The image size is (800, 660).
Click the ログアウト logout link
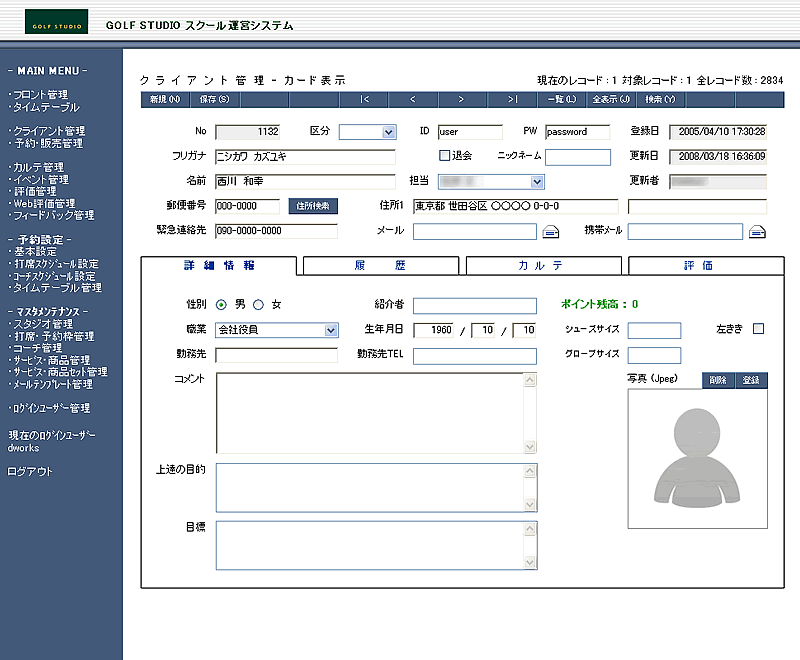coord(30,472)
